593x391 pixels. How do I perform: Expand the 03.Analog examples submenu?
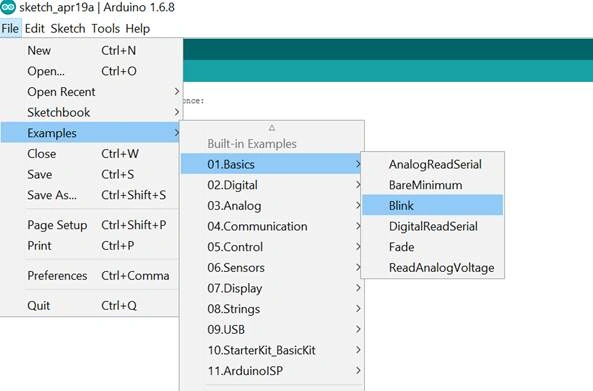pos(271,205)
